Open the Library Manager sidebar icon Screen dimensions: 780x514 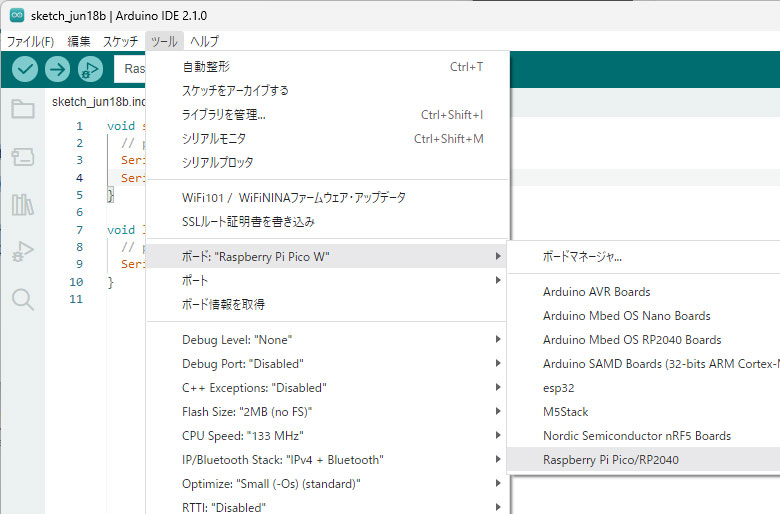click(23, 205)
